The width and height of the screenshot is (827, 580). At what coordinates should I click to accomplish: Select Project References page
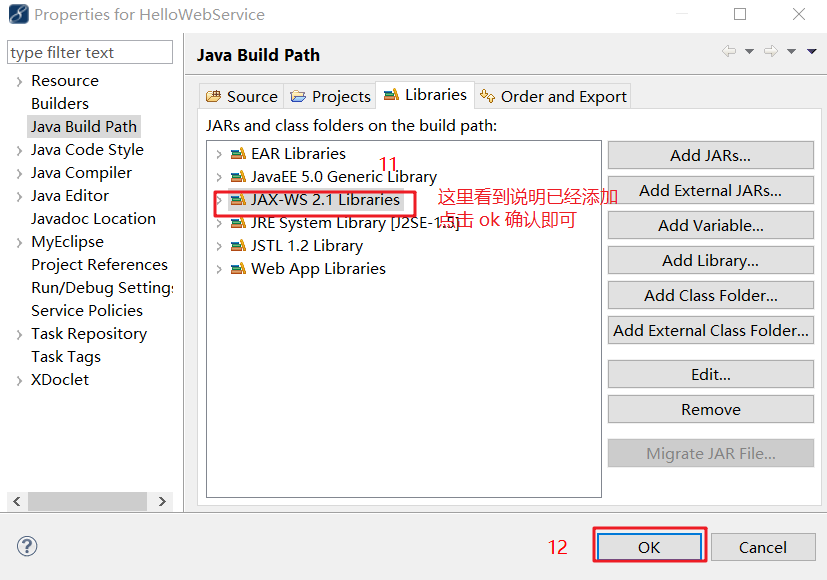point(99,265)
